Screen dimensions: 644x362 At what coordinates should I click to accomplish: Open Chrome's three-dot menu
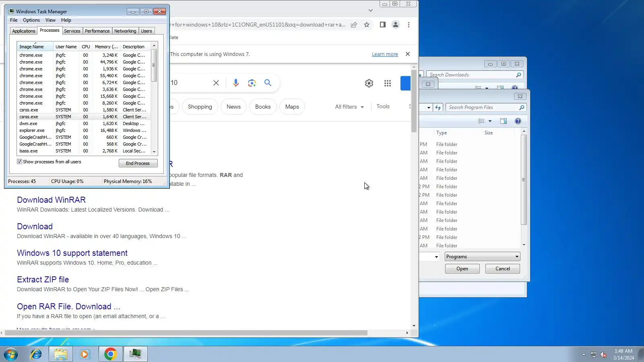409,25
